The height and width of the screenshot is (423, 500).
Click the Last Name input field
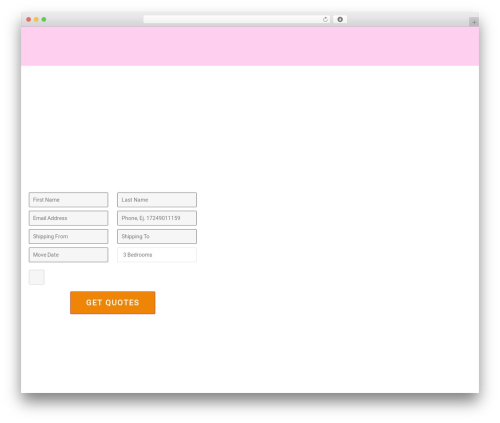(157, 200)
